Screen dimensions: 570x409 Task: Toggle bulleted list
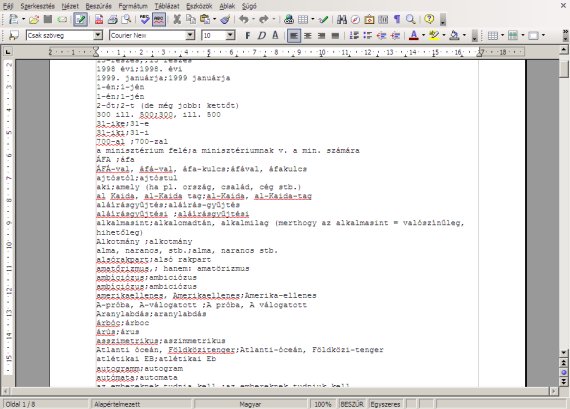368,35
